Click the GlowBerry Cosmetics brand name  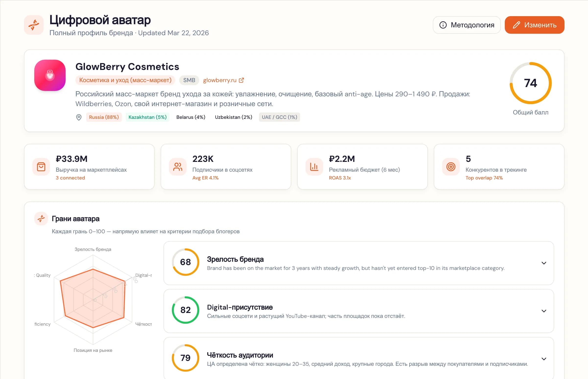(x=127, y=67)
